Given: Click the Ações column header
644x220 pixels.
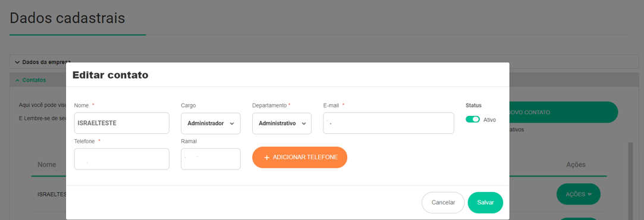Looking at the screenshot, I should point(576,165).
